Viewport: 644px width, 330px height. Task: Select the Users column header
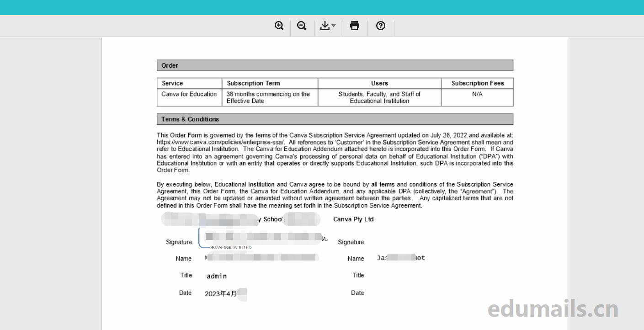pos(380,83)
